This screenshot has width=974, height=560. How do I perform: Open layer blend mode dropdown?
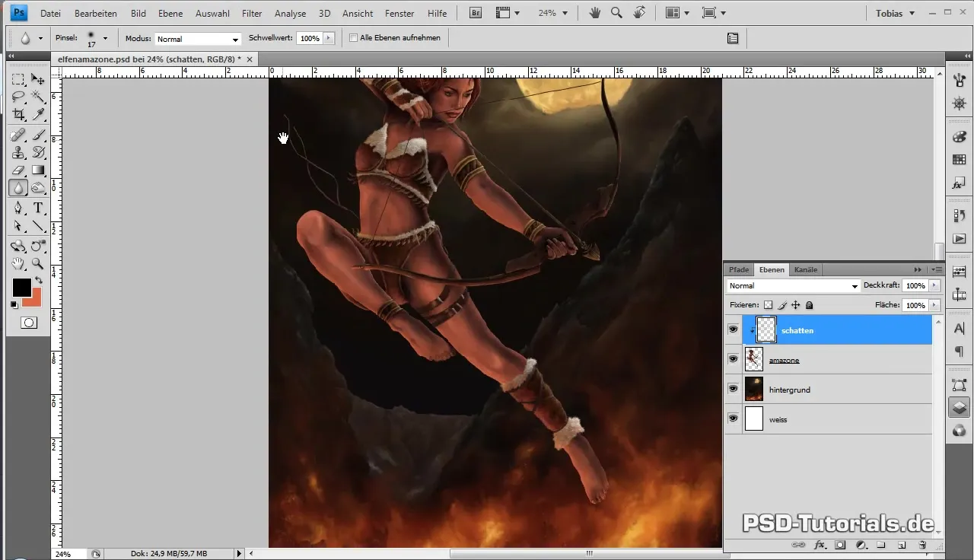tap(793, 286)
